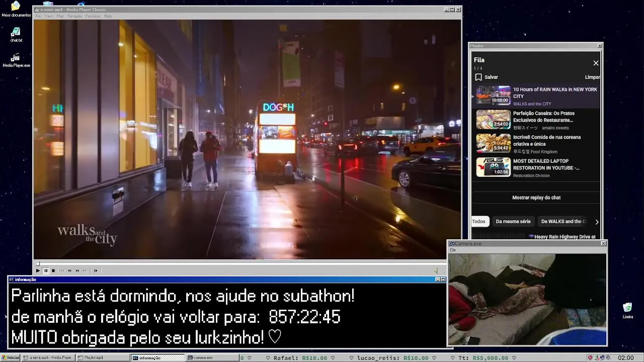Image resolution: width=644 pixels, height=362 pixels.
Task: Click the informação window title bar
Action: pos(227,280)
